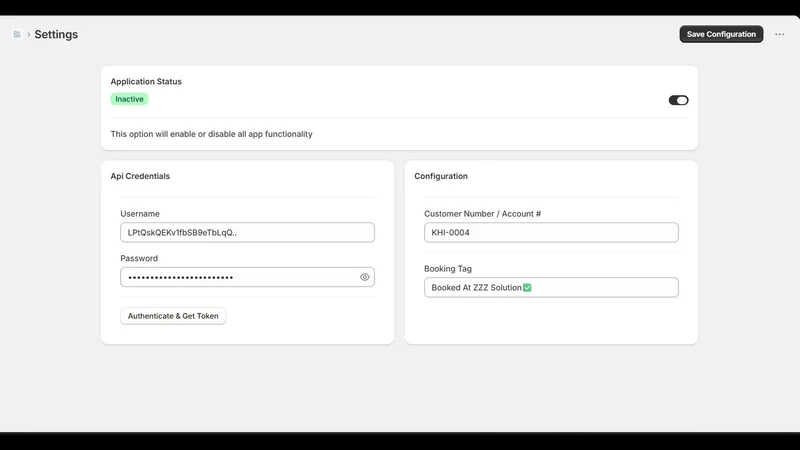Click the Booking Tag label
Screen dimensions: 800x450
coord(448,269)
